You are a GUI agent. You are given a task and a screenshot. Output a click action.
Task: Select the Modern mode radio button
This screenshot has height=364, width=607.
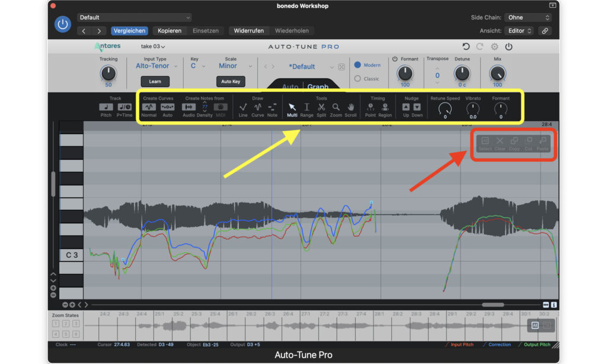point(357,65)
